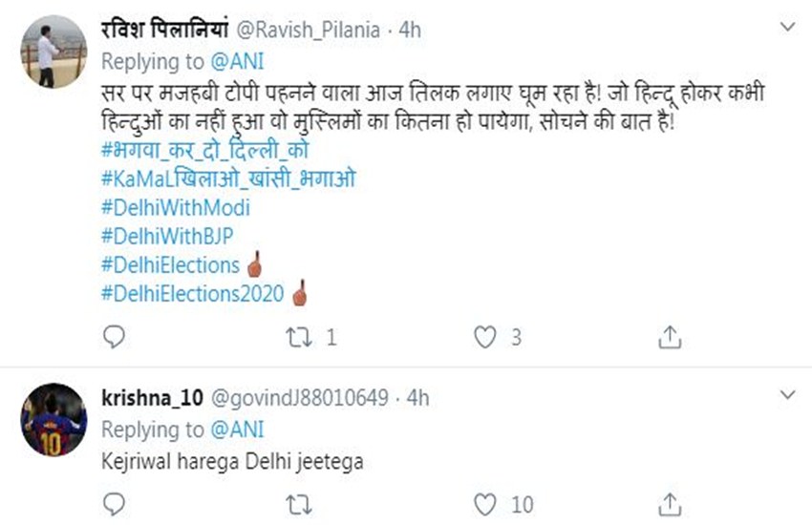Open the chevron menu on krishna_10's tweet
The height and width of the screenshot is (525, 812).
pyautogui.click(x=787, y=394)
